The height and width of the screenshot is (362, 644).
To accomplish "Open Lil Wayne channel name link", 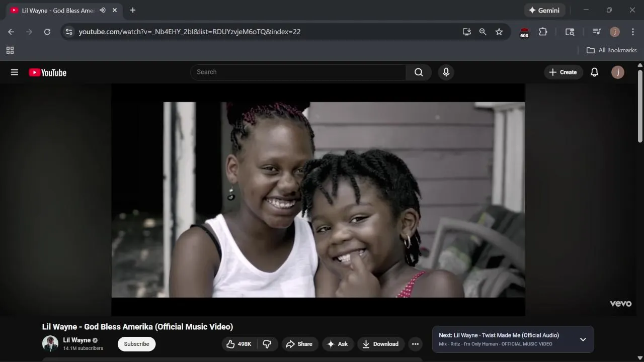I will coord(76,340).
